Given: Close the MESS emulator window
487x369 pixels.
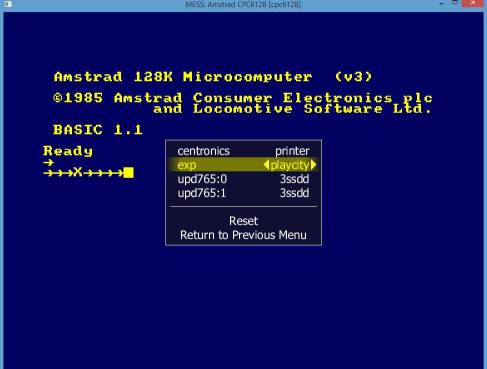Looking at the screenshot, I should (473, 4).
